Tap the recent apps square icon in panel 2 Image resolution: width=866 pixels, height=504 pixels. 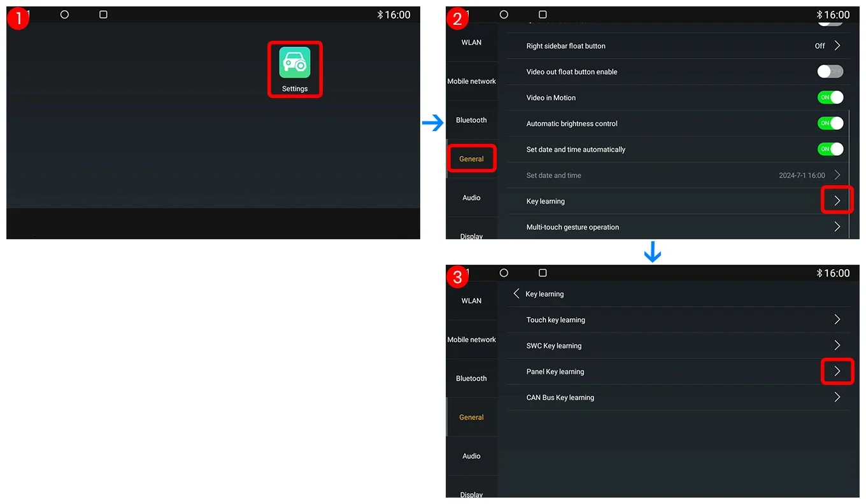pos(543,14)
